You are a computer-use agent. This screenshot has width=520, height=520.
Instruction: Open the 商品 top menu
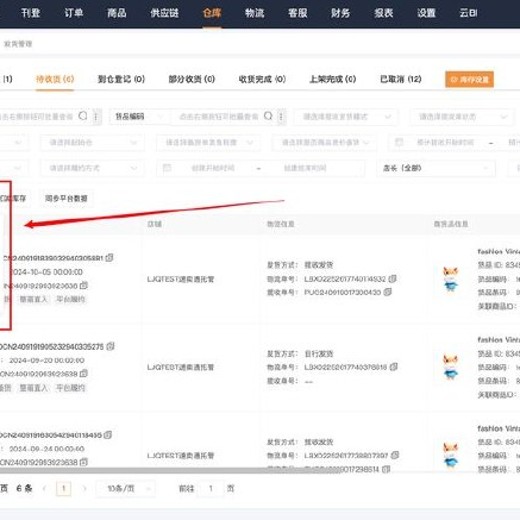click(117, 13)
